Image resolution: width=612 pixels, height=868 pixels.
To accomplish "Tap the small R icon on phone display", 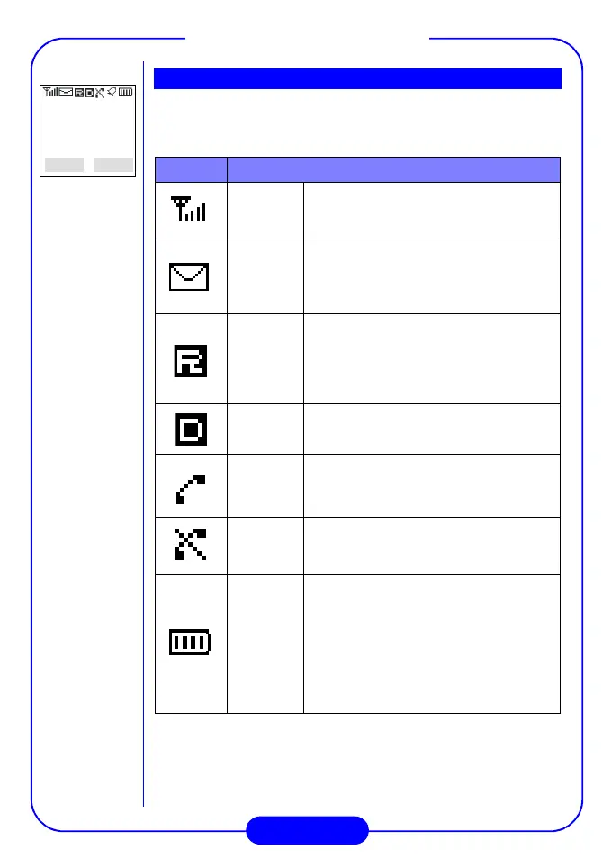I will (x=79, y=92).
